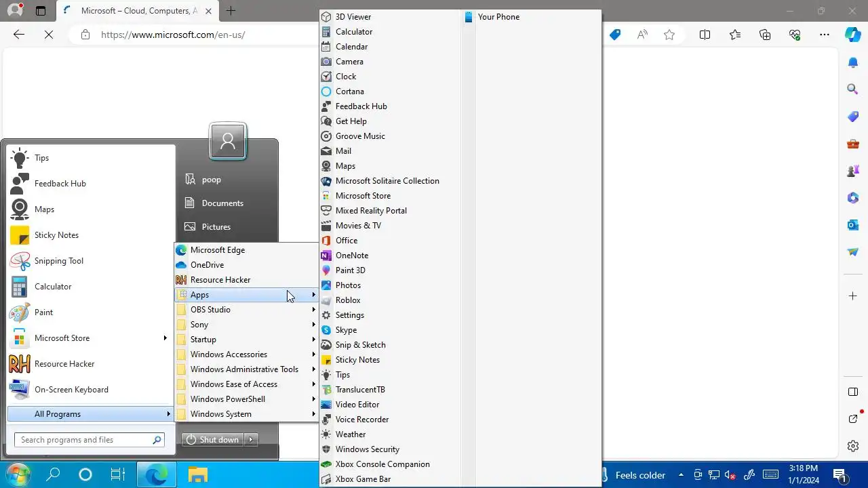Expand the Sony programs folder
This screenshot has width=868, height=488.
click(246, 325)
